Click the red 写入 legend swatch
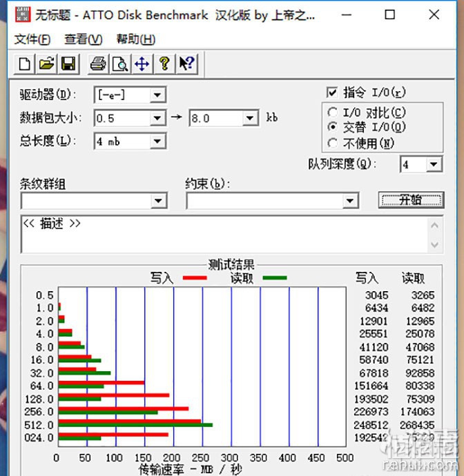Viewport: 464px width, 476px height. click(x=195, y=278)
